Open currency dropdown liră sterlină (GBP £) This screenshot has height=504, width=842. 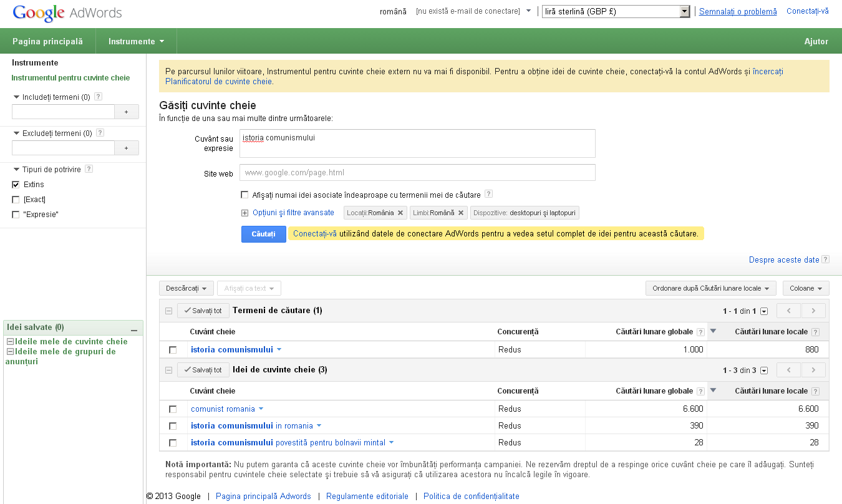point(616,11)
